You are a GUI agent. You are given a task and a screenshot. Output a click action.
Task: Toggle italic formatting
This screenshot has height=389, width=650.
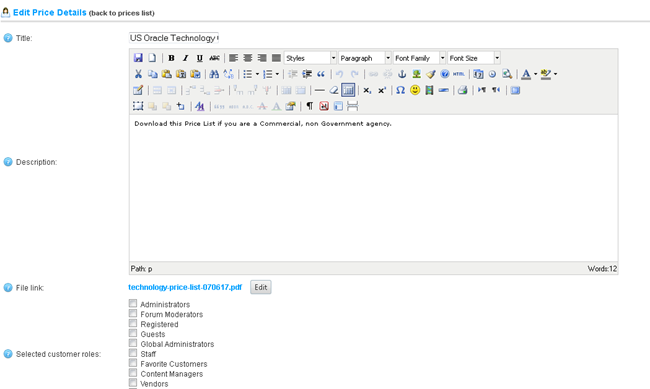pyautogui.click(x=185, y=58)
